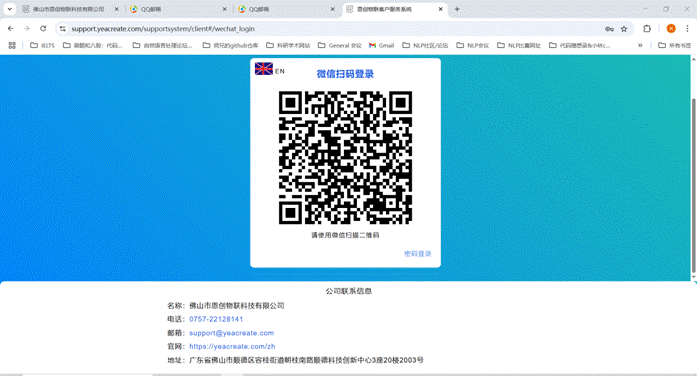Switch to the 佛山市愿创物联科技有限公司 tab
The height and width of the screenshot is (376, 697).
(x=68, y=9)
